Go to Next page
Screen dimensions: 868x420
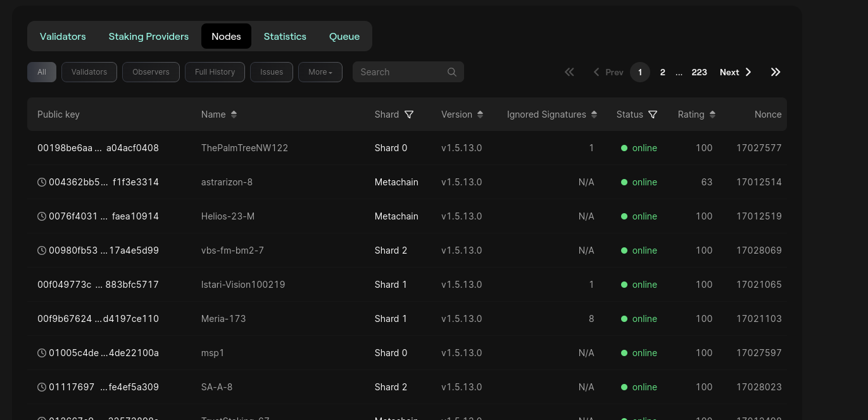735,72
